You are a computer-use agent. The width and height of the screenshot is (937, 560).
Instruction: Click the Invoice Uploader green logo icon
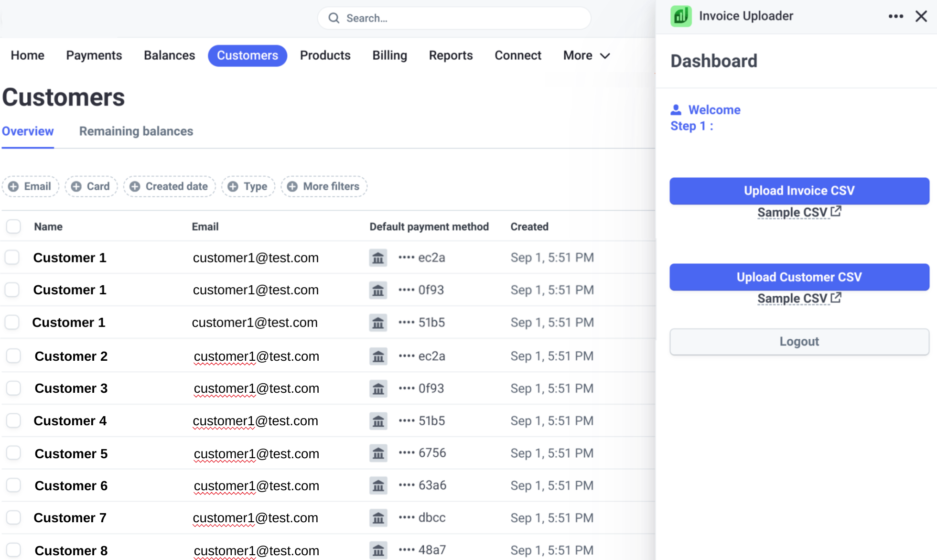pyautogui.click(x=680, y=15)
